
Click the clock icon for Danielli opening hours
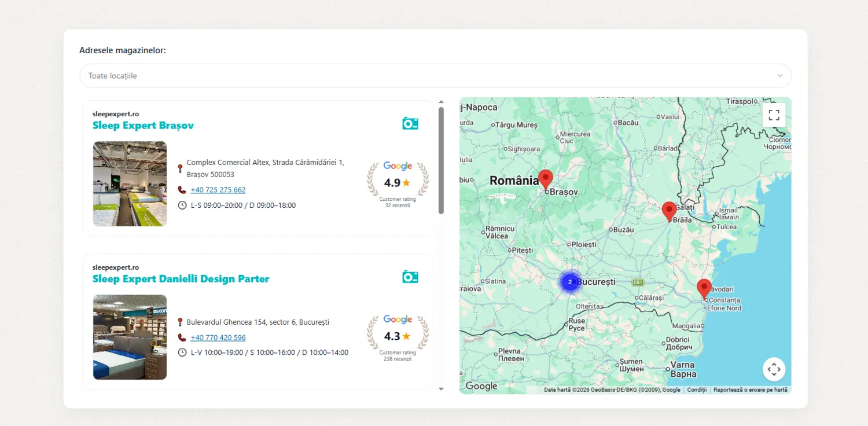(182, 352)
